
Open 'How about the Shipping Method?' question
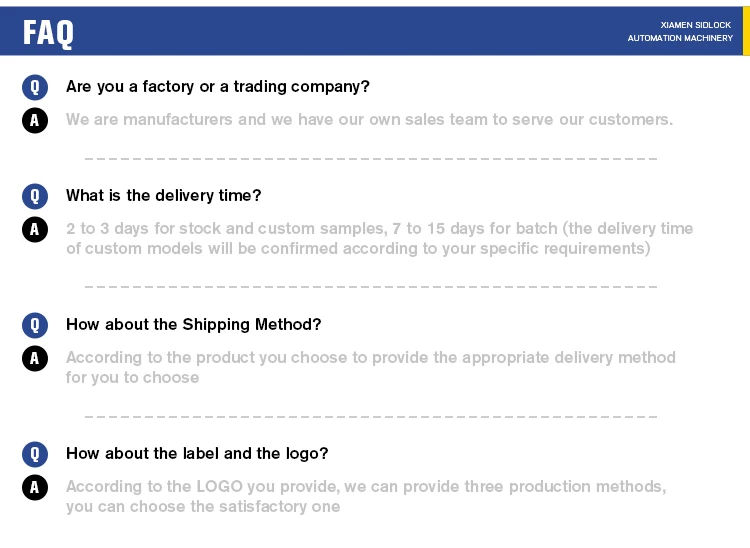pos(193,324)
